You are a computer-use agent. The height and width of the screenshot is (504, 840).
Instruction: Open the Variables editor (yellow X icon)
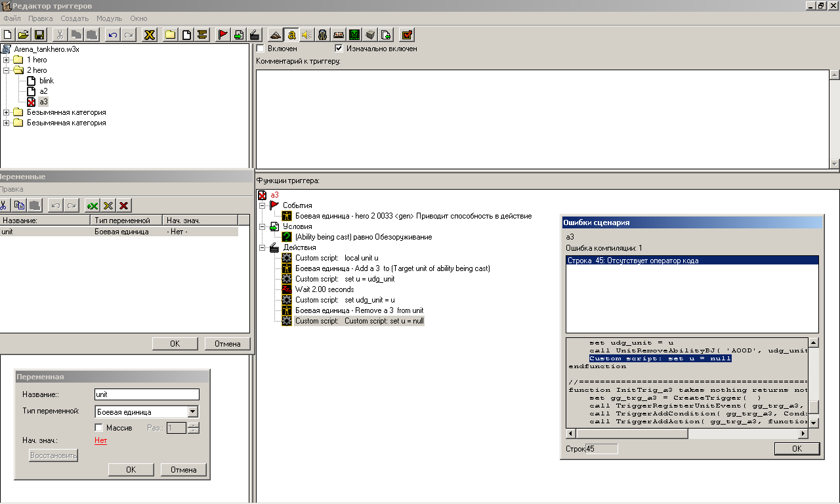(150, 35)
